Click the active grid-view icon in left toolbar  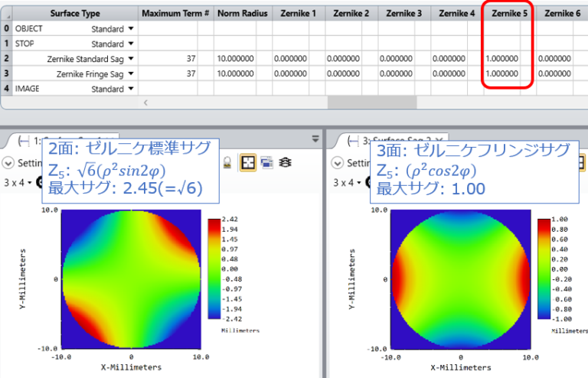coord(249,162)
